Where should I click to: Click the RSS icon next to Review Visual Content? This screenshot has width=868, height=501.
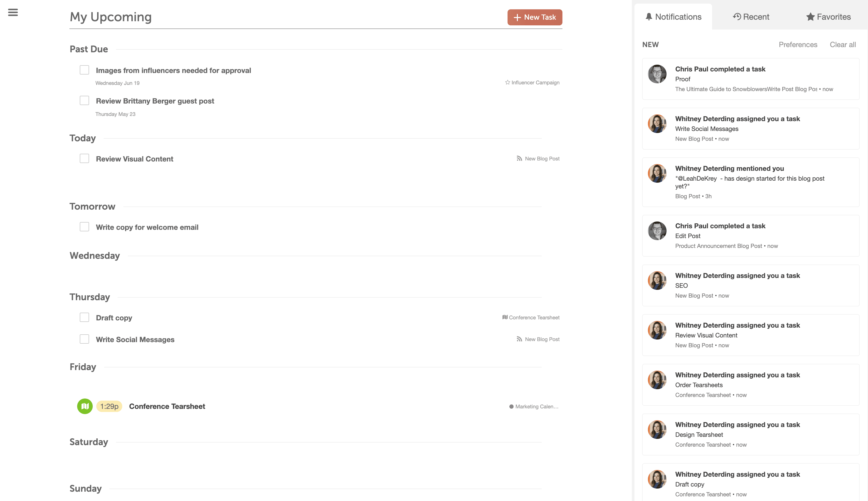pos(519,158)
